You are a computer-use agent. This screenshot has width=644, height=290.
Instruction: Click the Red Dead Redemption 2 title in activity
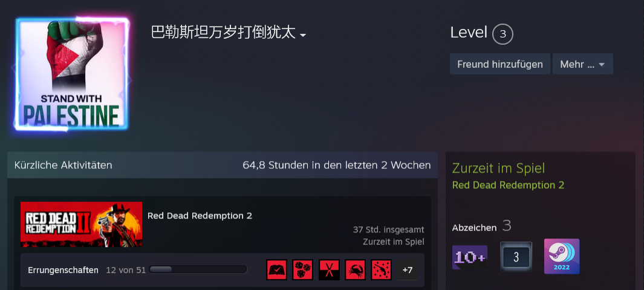(x=200, y=216)
